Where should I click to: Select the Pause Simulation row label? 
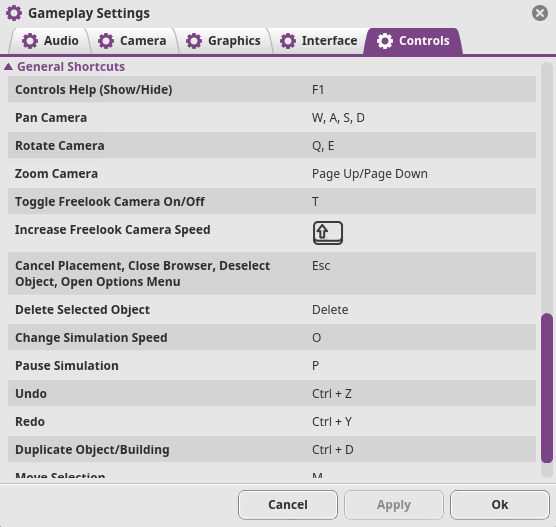(67, 366)
